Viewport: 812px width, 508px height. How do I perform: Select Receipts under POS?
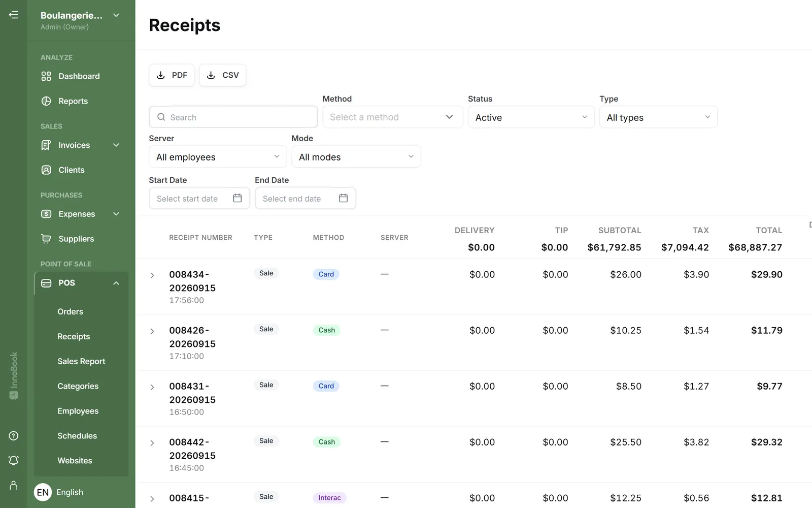pyautogui.click(x=74, y=337)
